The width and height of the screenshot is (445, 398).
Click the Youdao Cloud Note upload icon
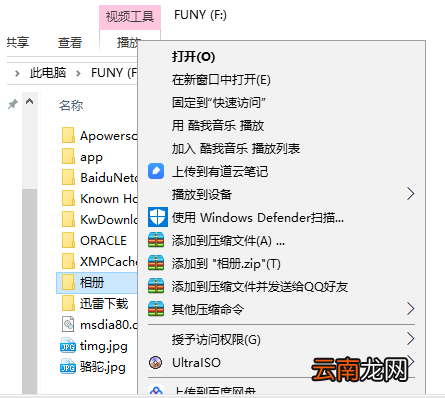(x=156, y=171)
